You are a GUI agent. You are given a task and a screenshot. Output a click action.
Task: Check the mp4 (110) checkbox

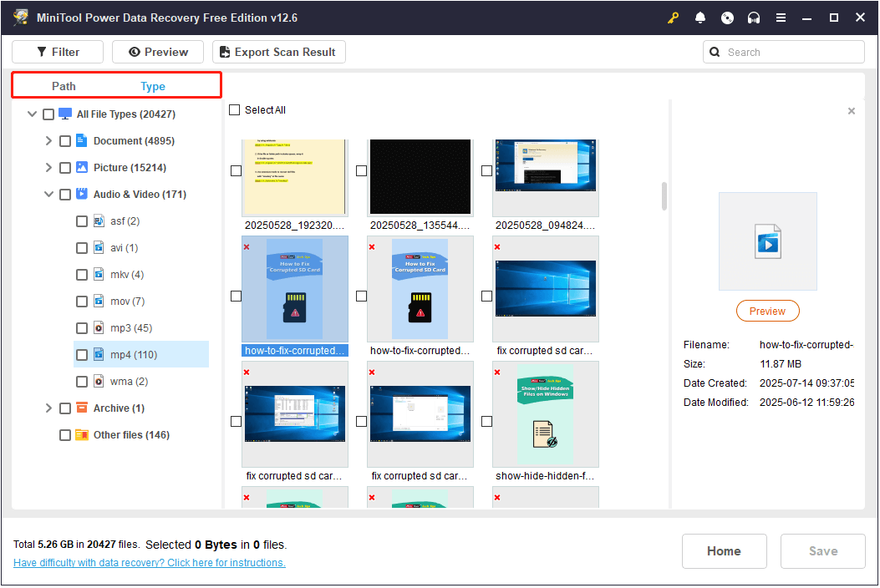tap(81, 354)
